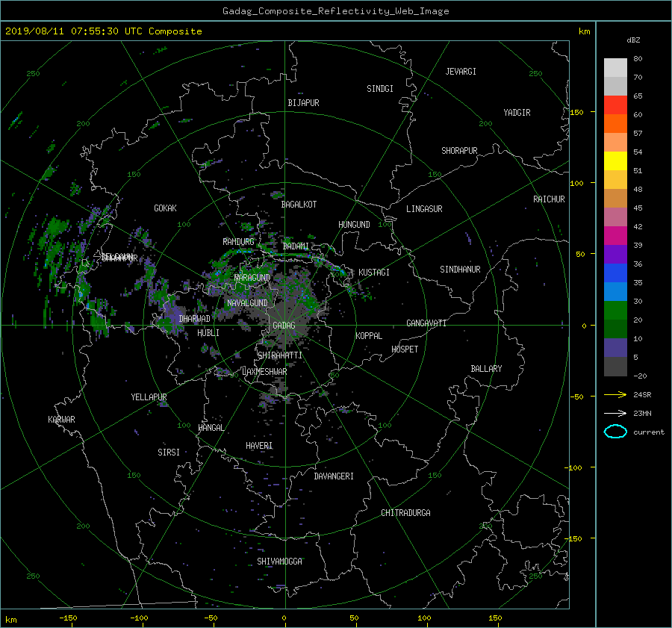672x628 pixels.
Task: Click the dark gray -20 dBZ legend swatch
Action: coord(615,367)
